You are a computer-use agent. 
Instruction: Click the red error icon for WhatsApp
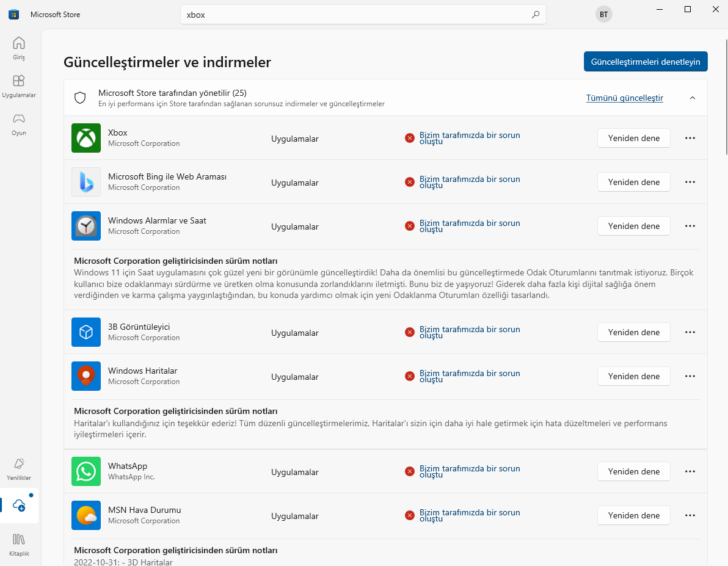(x=409, y=471)
